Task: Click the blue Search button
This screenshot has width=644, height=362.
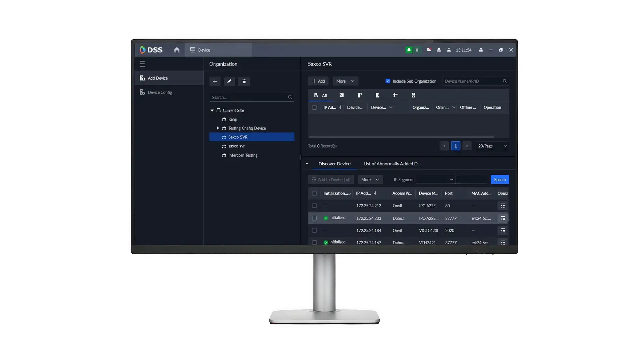Action: pos(500,180)
